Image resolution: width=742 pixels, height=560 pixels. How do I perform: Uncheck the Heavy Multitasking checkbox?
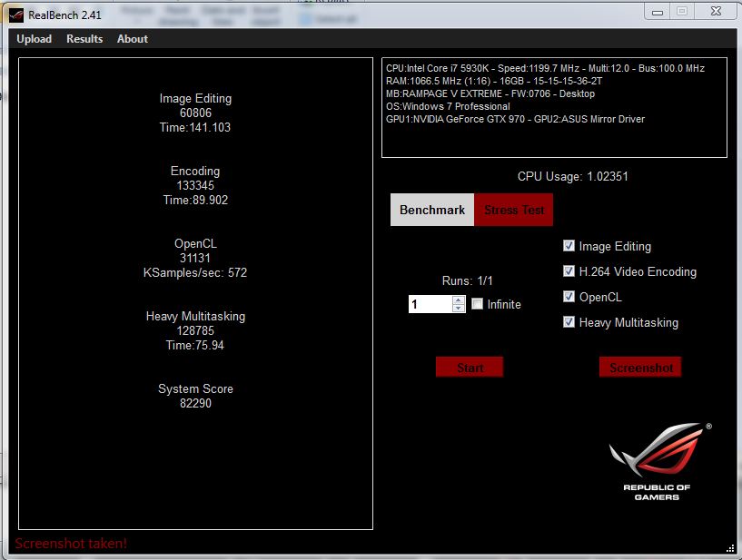click(x=569, y=322)
